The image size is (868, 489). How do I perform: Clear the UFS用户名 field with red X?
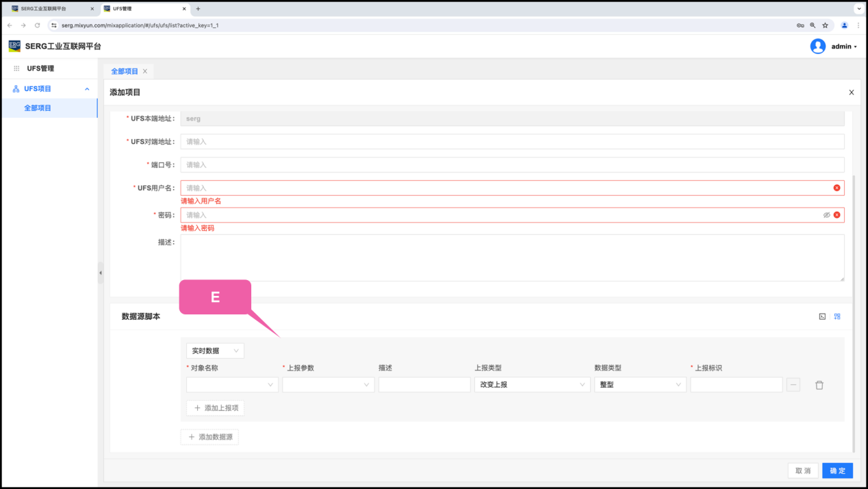(837, 188)
